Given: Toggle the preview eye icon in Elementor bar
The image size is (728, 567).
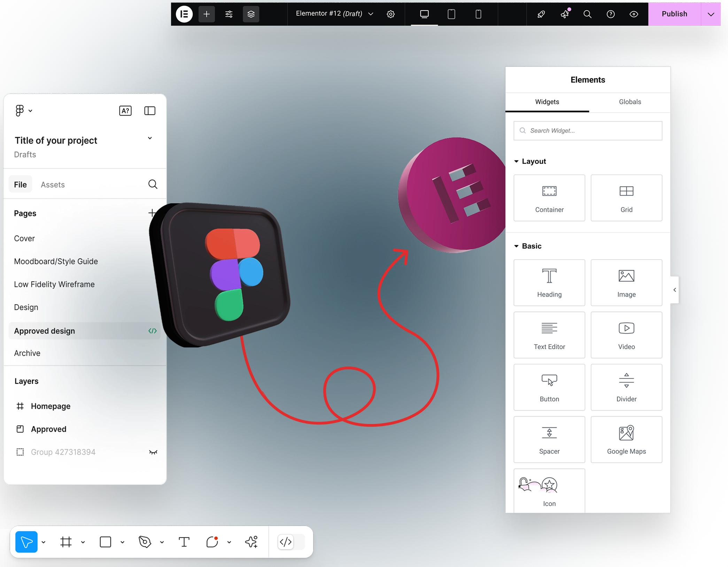Looking at the screenshot, I should pyautogui.click(x=634, y=14).
